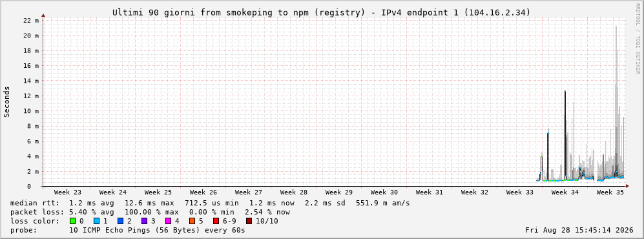
Task: Click the green loss color 0 swatch
Action: 73,221
